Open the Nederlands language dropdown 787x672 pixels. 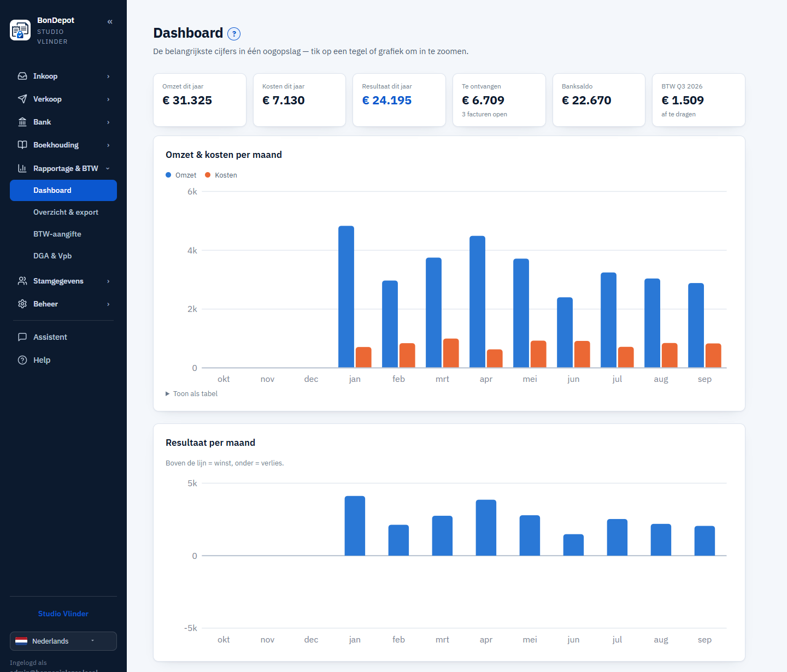[63, 641]
